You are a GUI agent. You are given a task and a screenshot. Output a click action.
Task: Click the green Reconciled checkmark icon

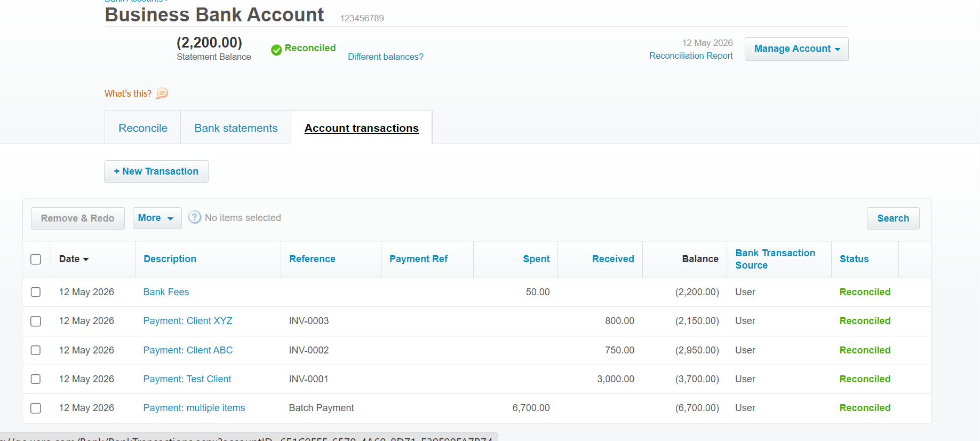(276, 50)
